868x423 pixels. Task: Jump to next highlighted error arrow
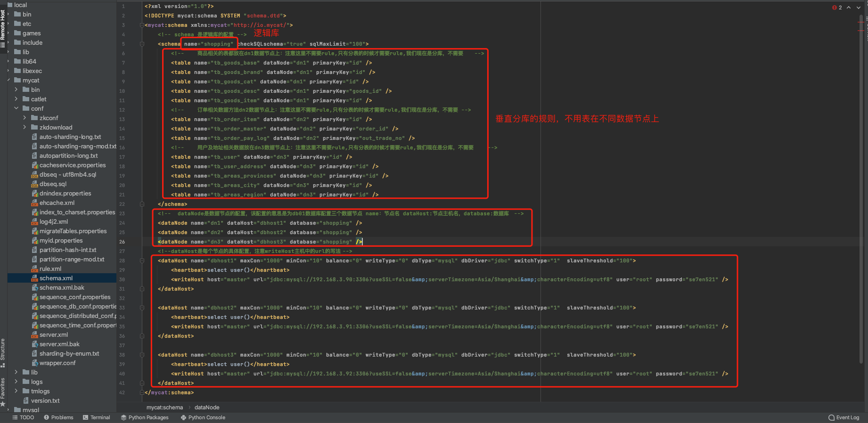(x=859, y=8)
